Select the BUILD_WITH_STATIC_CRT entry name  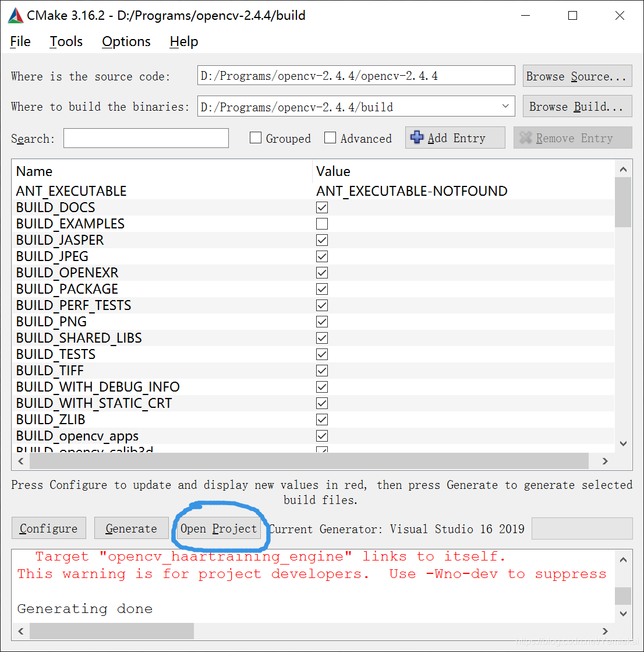click(94, 403)
